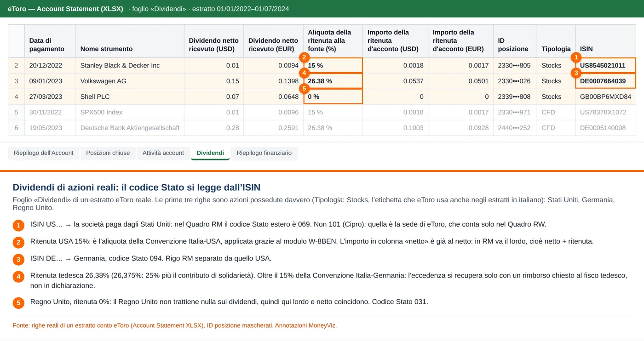The width and height of the screenshot is (644, 341).
Task: Select the CFD type in SPX500 Index row
Action: click(556, 113)
